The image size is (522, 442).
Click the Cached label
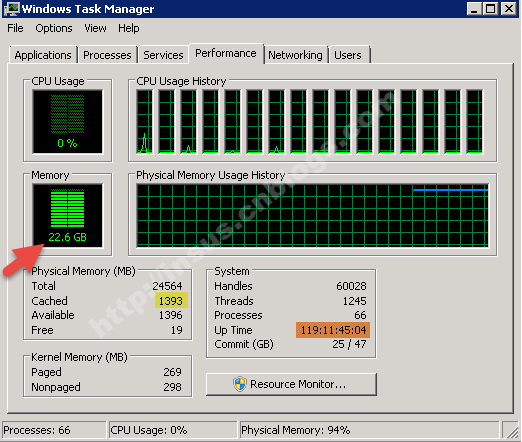click(x=49, y=301)
